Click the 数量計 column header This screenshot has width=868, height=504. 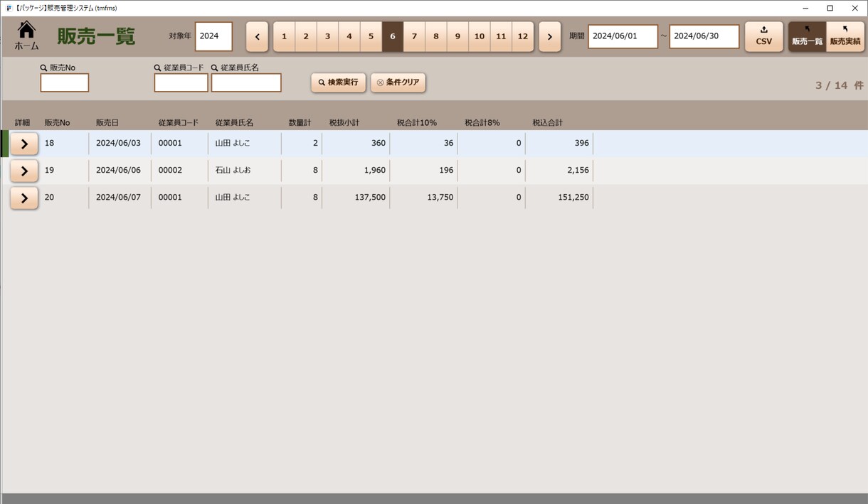[x=300, y=123]
